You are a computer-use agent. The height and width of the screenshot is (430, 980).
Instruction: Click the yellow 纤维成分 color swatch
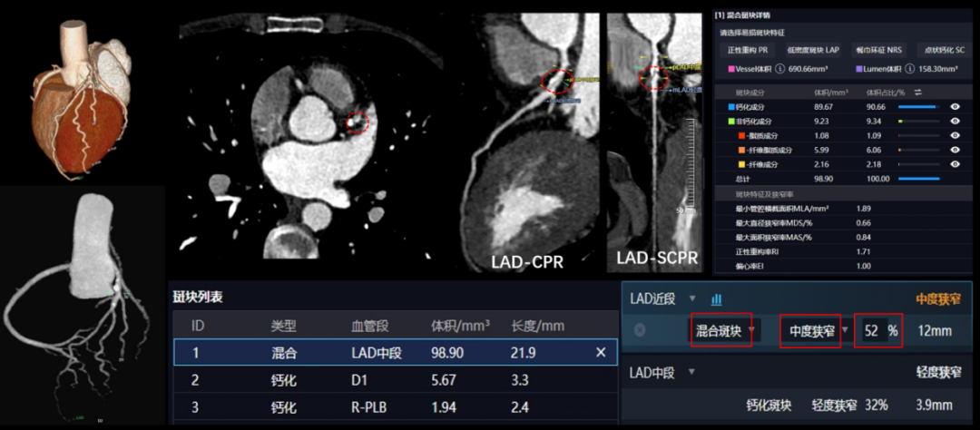point(742,164)
